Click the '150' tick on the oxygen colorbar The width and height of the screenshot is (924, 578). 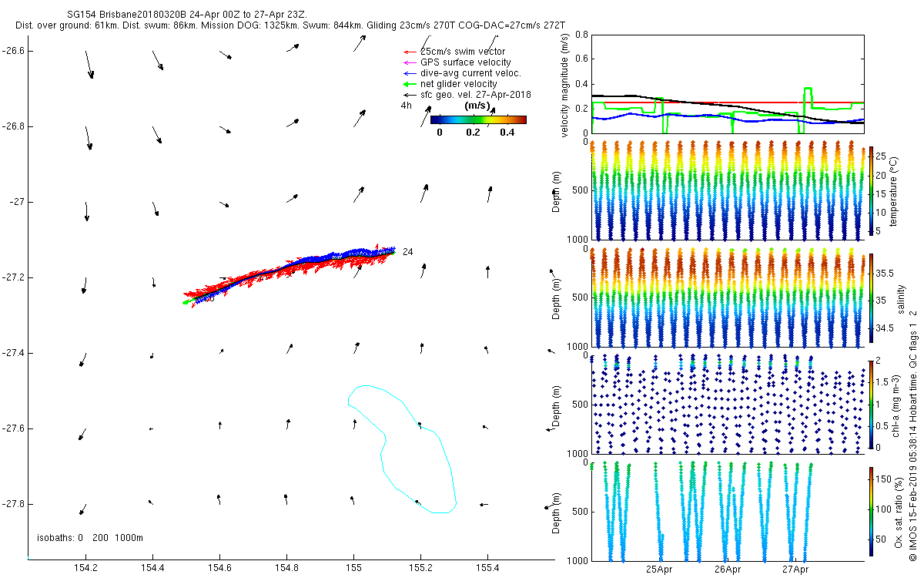883,479
